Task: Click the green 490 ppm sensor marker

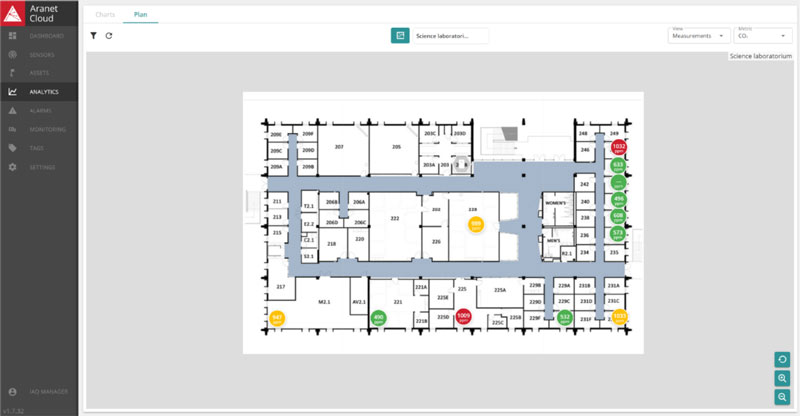Action: [x=379, y=318]
